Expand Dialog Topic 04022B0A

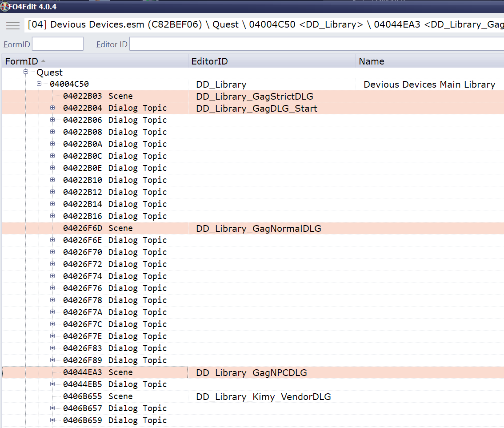[x=52, y=144]
